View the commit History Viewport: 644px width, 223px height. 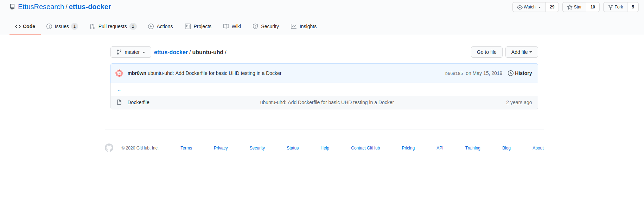520,73
